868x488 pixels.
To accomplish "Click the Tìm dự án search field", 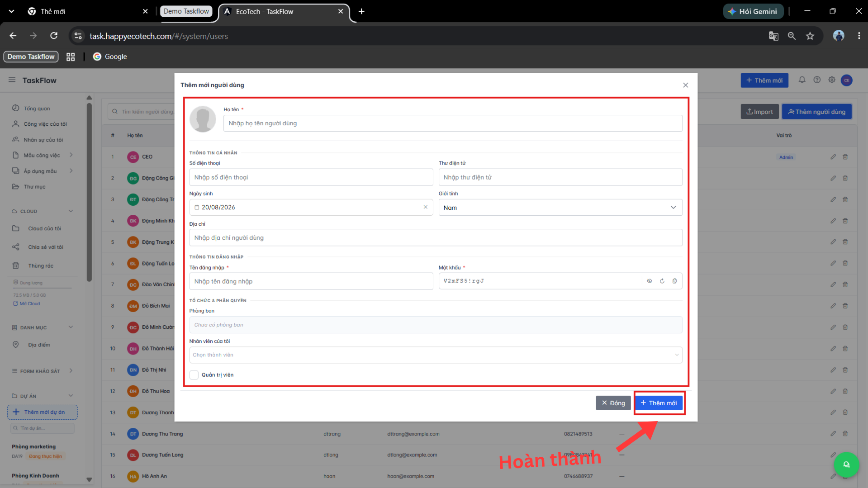I will click(43, 428).
